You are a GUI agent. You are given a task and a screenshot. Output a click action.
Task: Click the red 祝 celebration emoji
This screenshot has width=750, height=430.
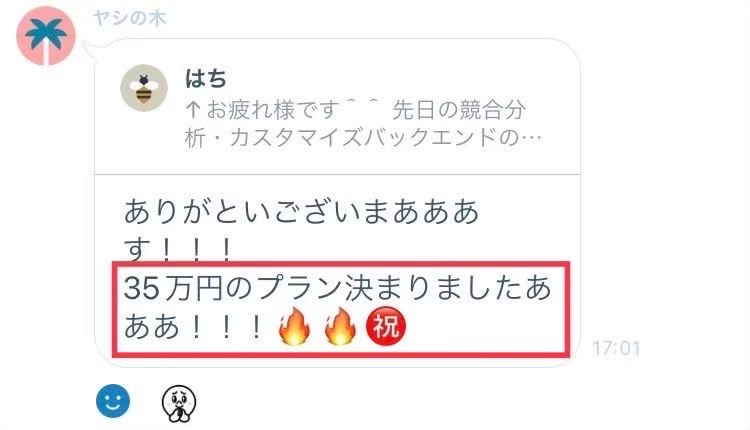tap(386, 326)
